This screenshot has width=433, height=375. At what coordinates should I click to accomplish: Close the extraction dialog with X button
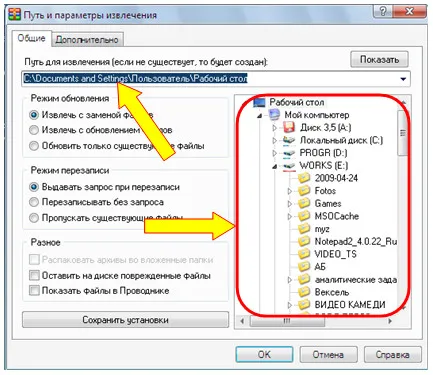point(409,12)
